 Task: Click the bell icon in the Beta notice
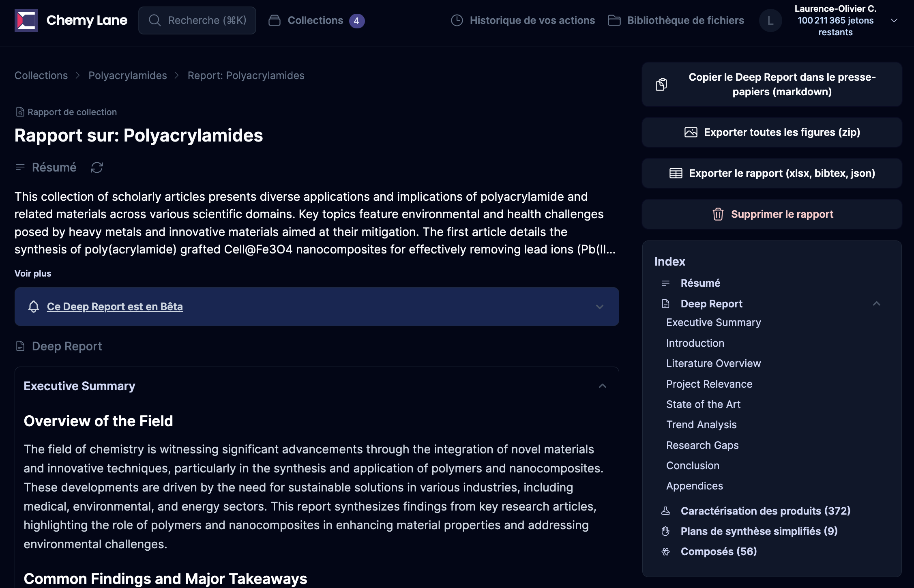click(34, 307)
